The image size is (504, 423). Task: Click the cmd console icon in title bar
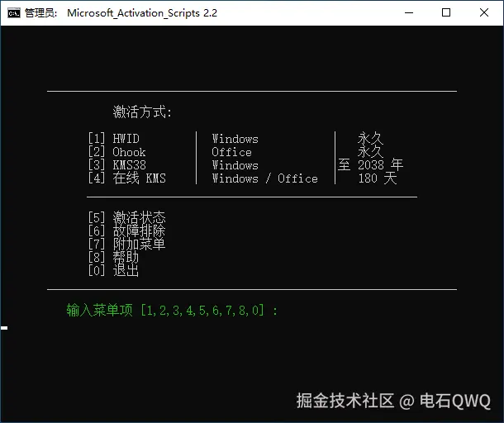coord(14,13)
